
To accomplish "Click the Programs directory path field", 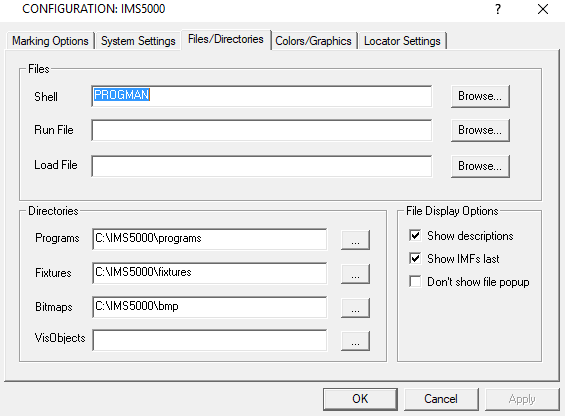I will [x=210, y=239].
